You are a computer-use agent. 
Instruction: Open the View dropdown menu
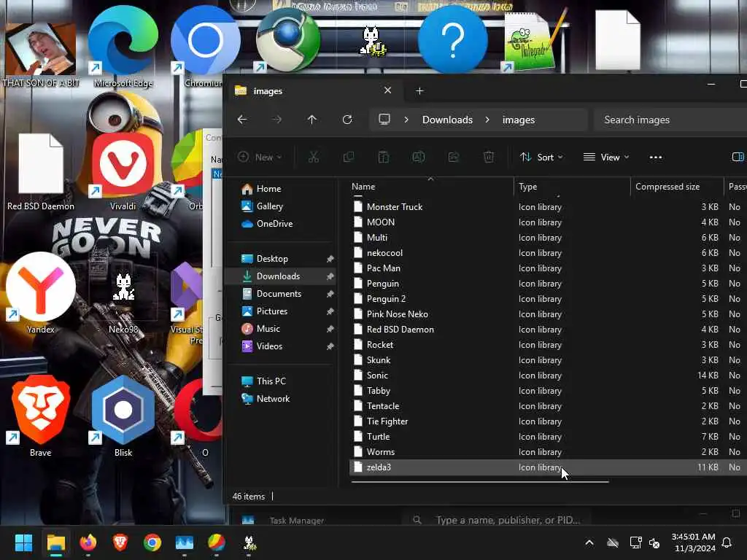[x=606, y=157]
